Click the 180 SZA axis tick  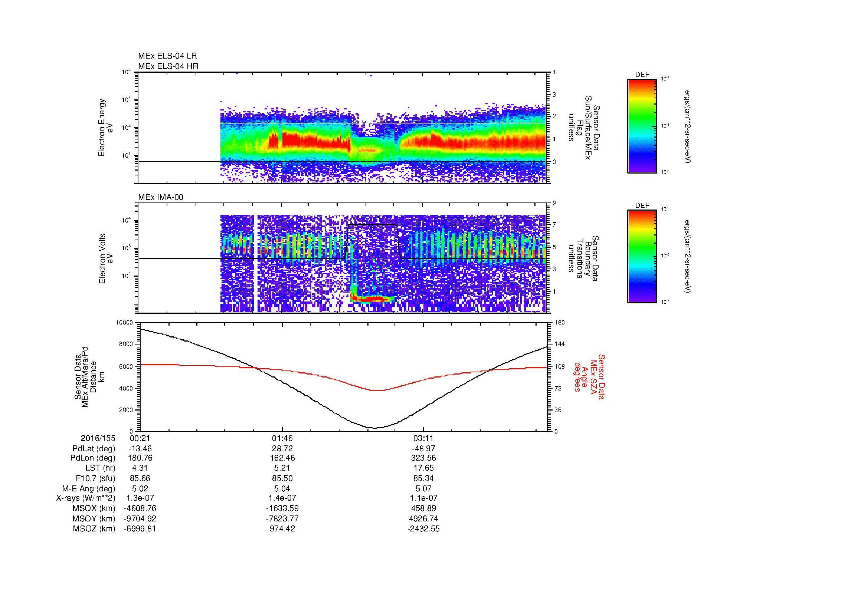560,323
